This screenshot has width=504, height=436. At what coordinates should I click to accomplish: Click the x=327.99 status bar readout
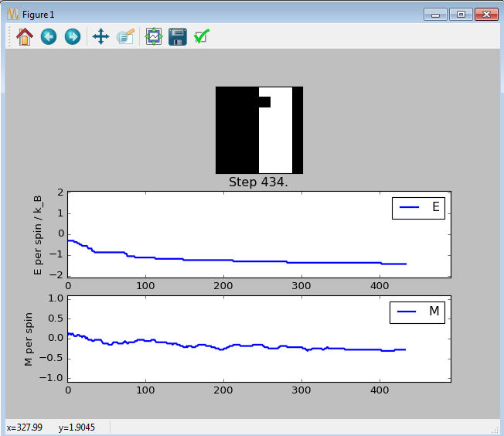25,427
